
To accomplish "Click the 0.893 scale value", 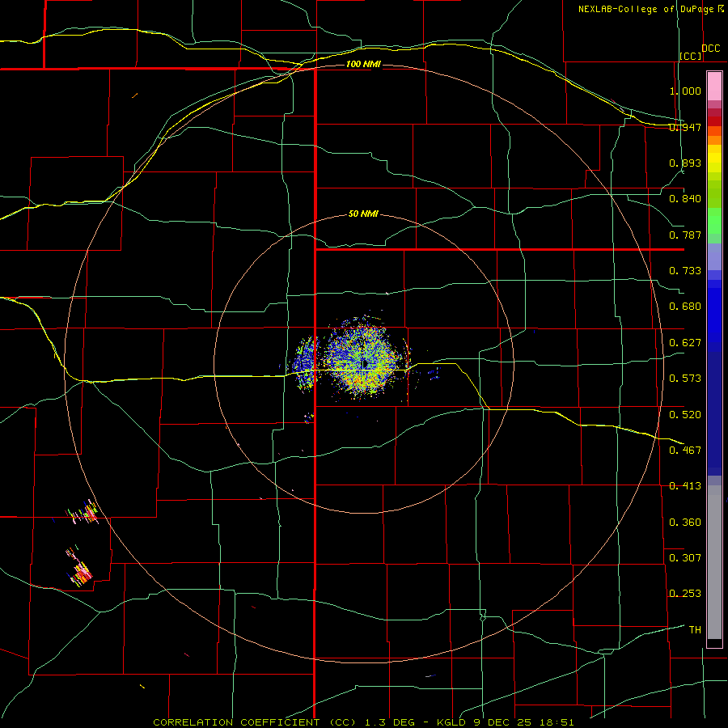I will pos(685,163).
